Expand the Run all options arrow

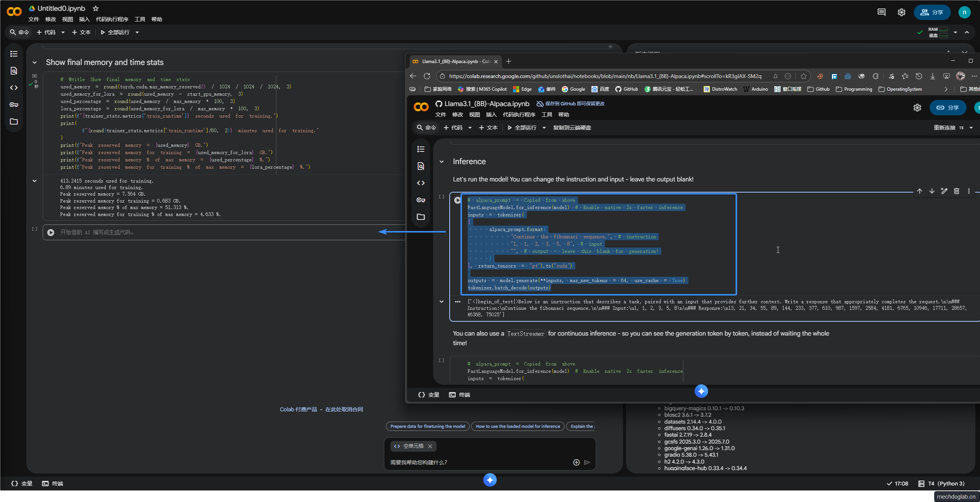pyautogui.click(x=137, y=32)
